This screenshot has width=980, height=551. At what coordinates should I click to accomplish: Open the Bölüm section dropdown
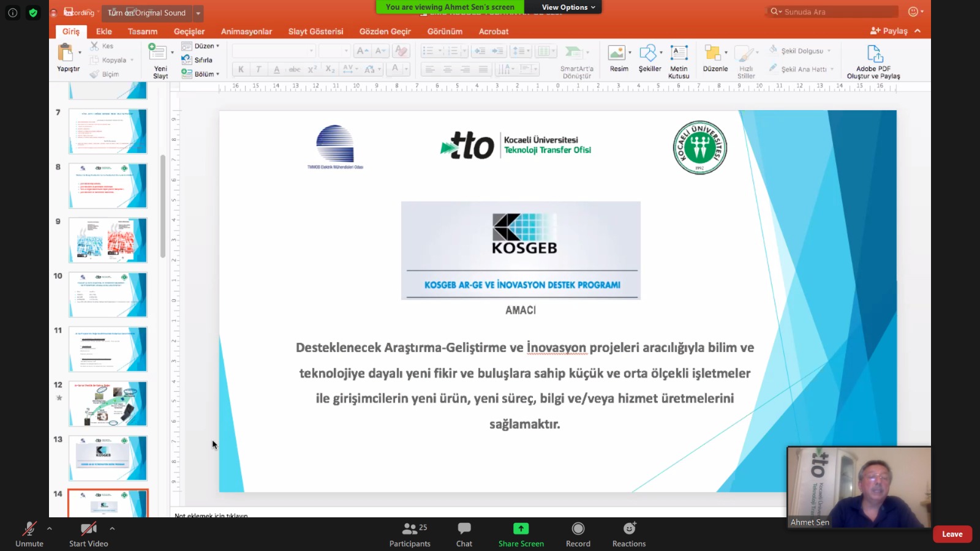point(201,74)
